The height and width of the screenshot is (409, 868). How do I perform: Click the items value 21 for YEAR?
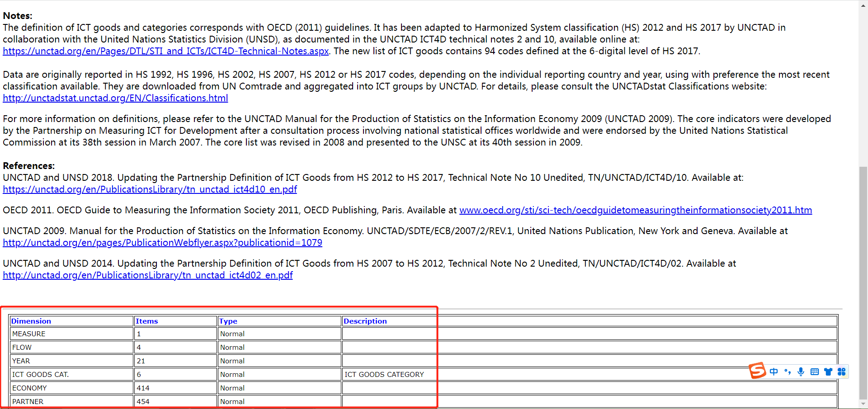pyautogui.click(x=176, y=361)
